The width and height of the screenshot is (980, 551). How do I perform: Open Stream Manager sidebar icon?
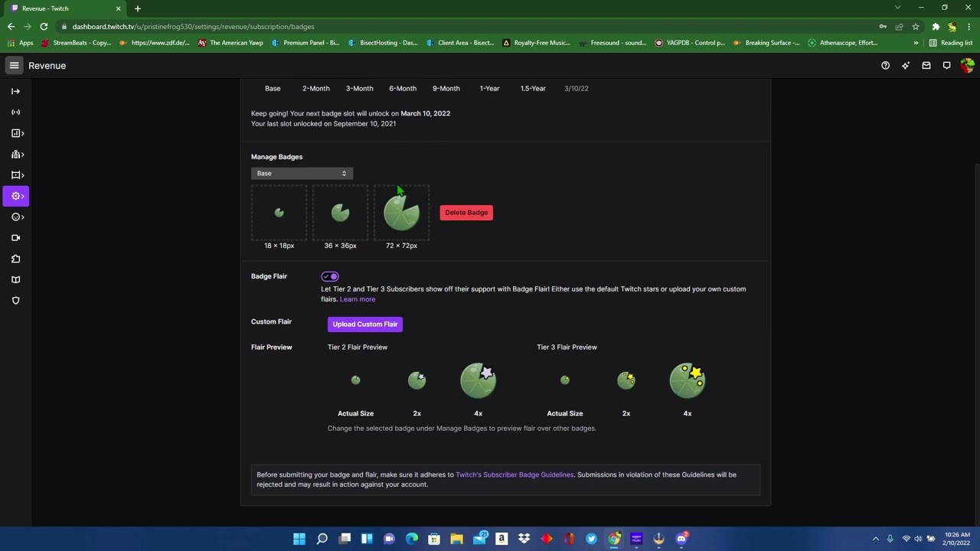point(15,112)
